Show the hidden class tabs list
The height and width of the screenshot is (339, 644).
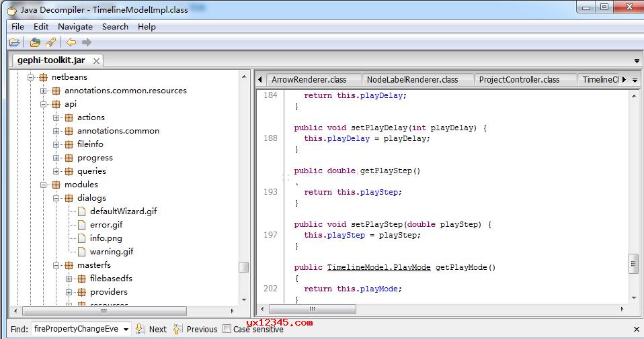[635, 80]
